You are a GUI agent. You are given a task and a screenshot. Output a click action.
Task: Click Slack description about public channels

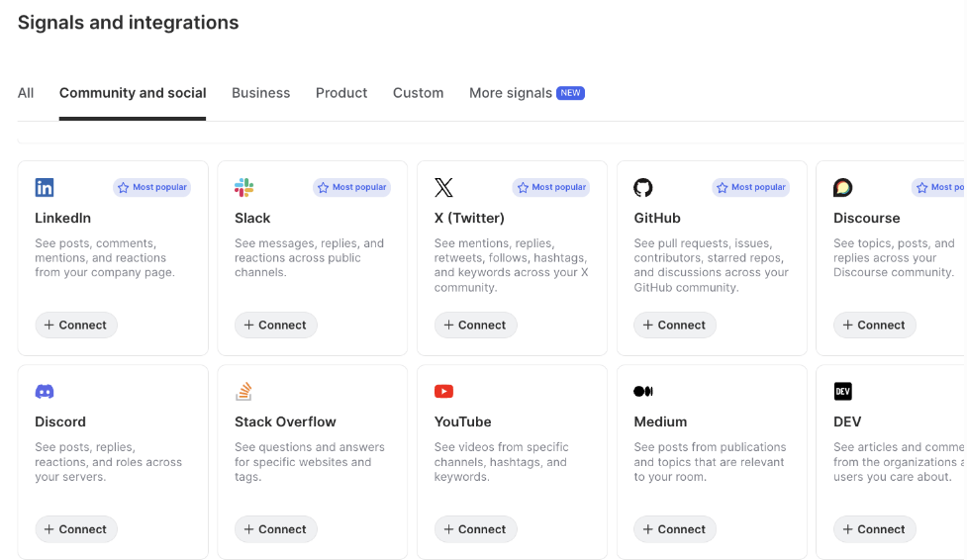pos(309,258)
